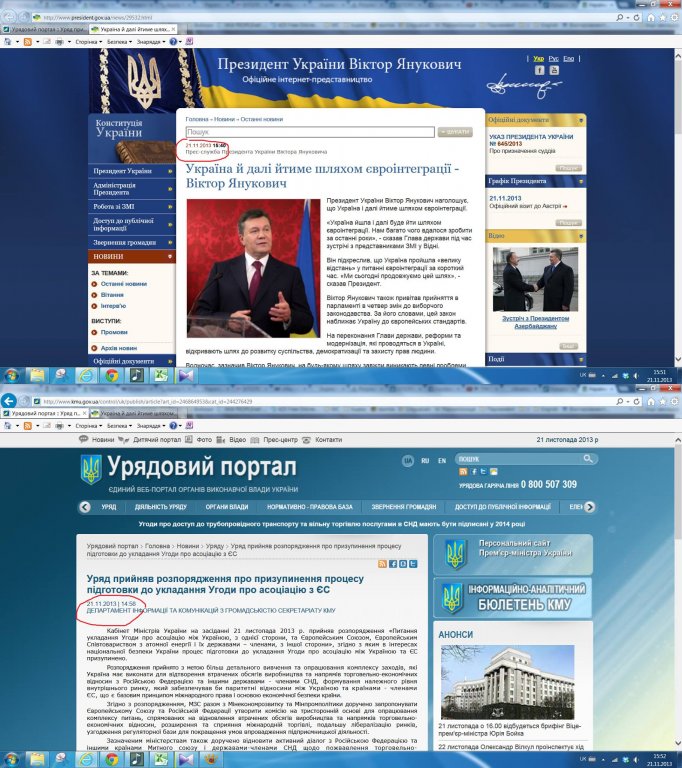Open the Знаряддя dropdown in the lower browser
The width and height of the screenshot is (682, 768).
151,426
